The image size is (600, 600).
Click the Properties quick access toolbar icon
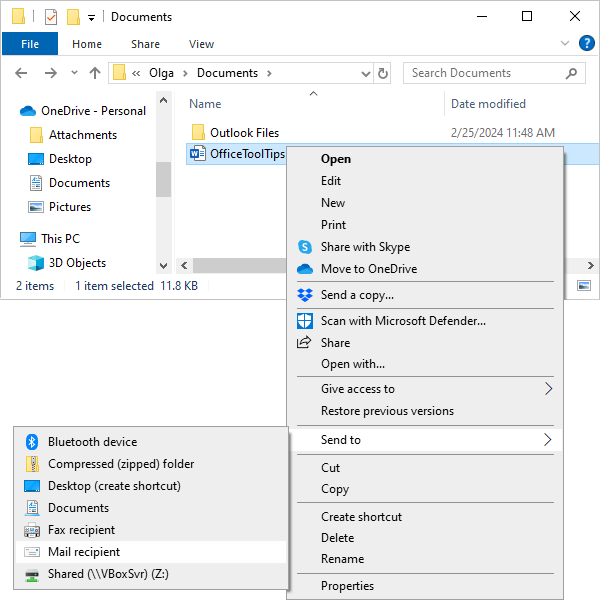pyautogui.click(x=51, y=17)
